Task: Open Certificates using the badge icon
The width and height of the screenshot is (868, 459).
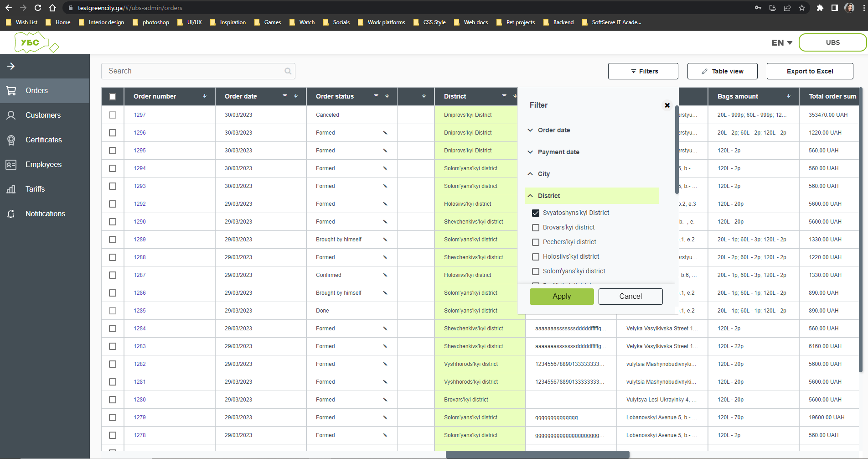Action: (x=11, y=140)
